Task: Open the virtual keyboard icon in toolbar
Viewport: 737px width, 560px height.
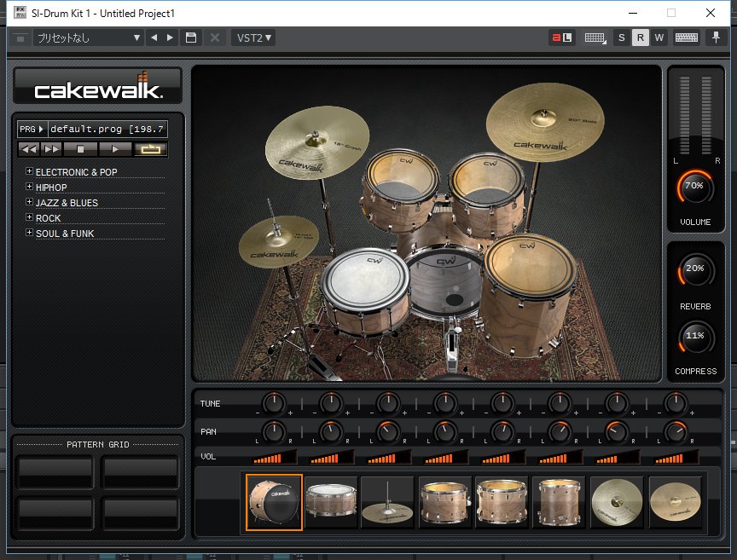Action: click(686, 38)
